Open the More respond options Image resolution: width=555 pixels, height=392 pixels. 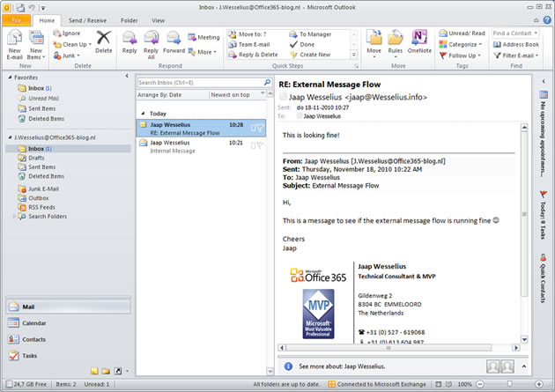point(203,52)
